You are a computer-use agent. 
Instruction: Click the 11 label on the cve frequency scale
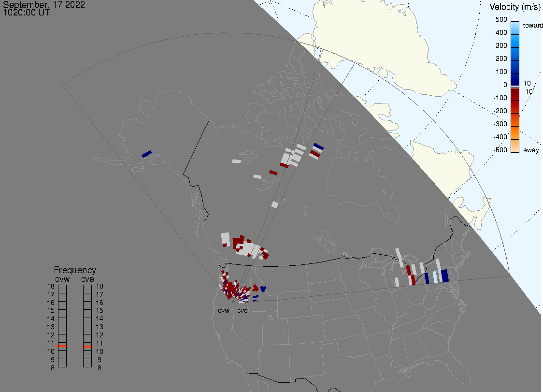[x=100, y=344]
